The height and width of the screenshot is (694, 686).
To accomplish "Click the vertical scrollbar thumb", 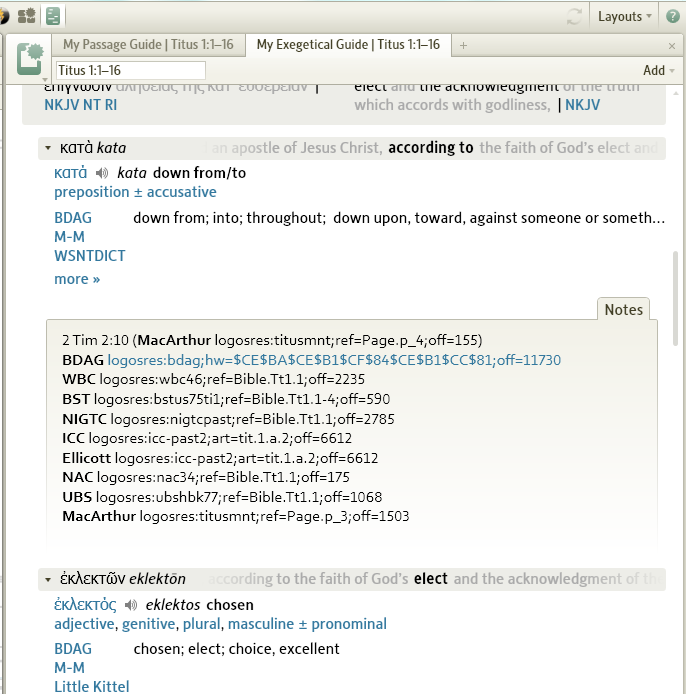I will click(675, 298).
